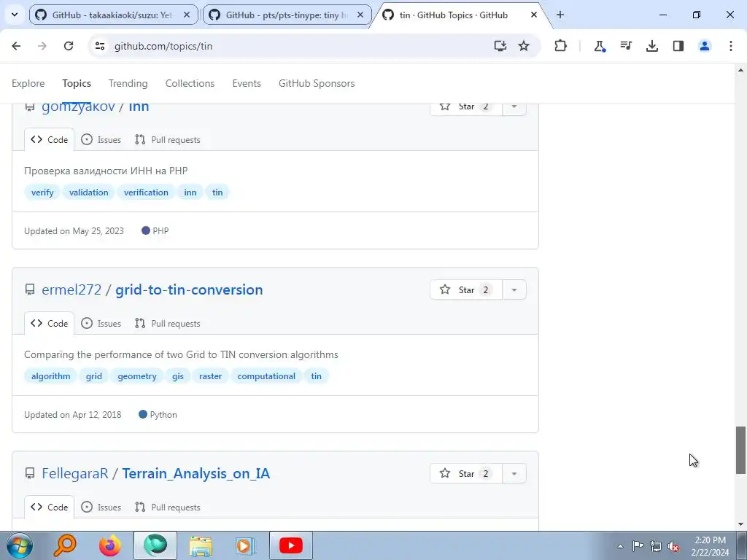This screenshot has height=560, width=747.
Task: Bookmark this page with the star icon
Action: pyautogui.click(x=524, y=46)
